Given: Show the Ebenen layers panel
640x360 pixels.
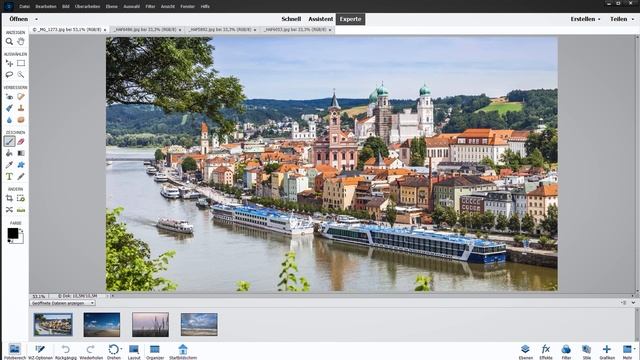Looking at the screenshot, I should click(x=525, y=351).
